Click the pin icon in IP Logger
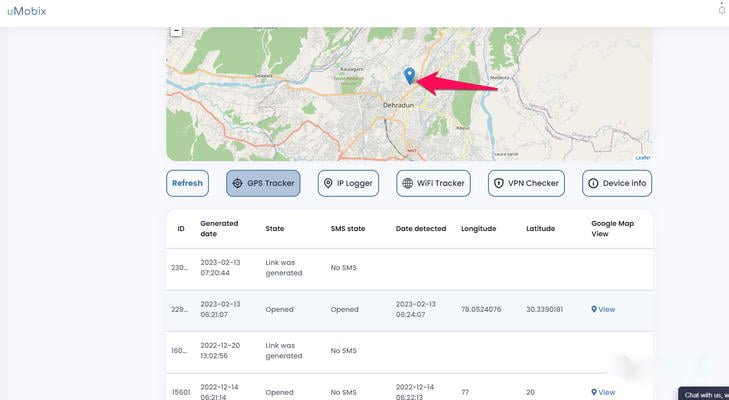The width and height of the screenshot is (729, 400). pos(328,183)
